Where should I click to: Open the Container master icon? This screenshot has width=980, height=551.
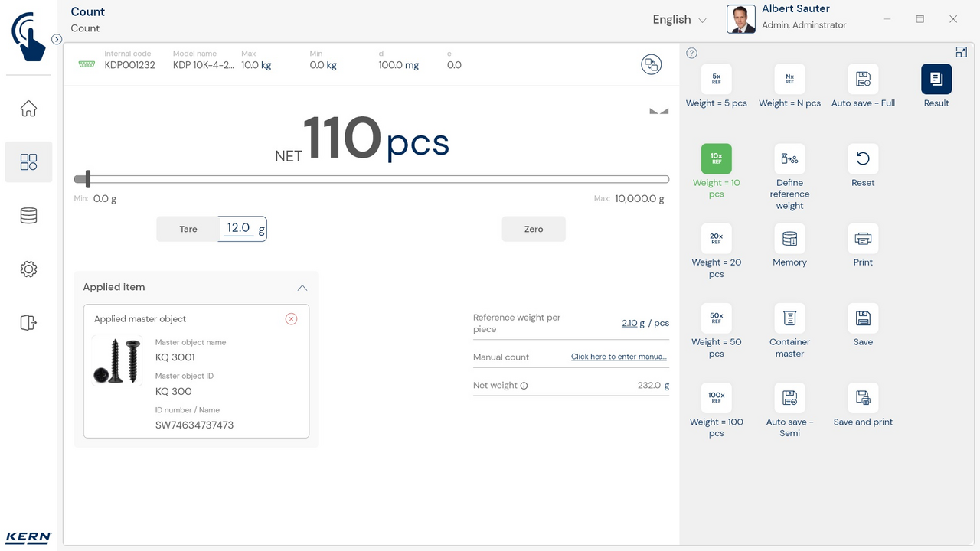point(789,318)
